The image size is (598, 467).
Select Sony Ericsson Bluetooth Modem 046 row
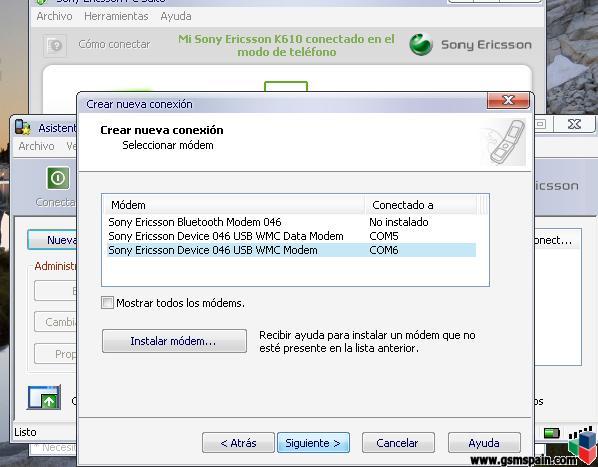coord(291,222)
